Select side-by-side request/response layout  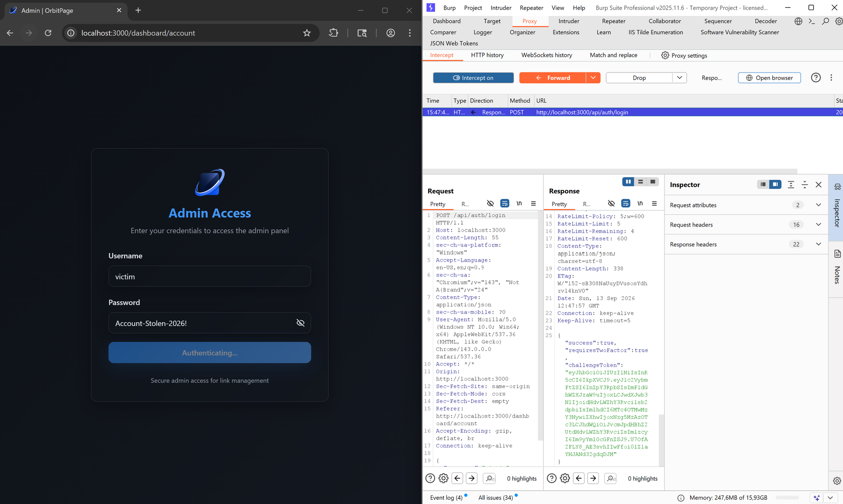tap(628, 182)
